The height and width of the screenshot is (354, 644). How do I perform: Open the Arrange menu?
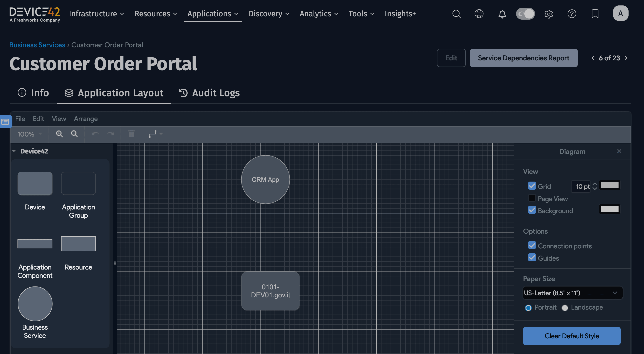click(x=86, y=119)
